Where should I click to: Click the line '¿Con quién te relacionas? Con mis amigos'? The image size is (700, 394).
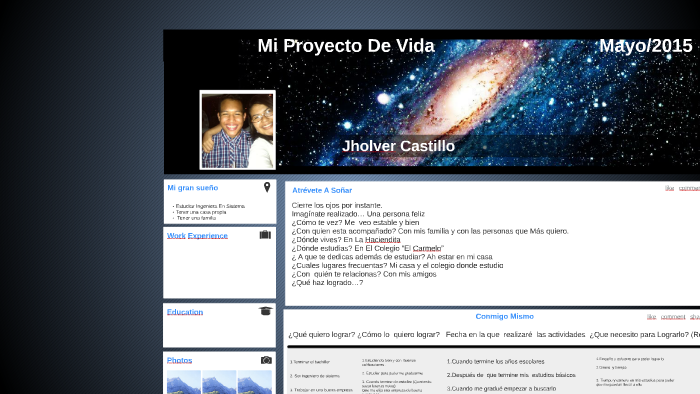pyautogui.click(x=364, y=274)
